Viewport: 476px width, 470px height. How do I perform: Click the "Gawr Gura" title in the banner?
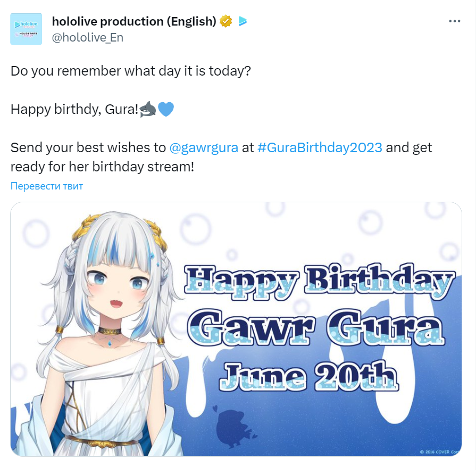click(316, 327)
